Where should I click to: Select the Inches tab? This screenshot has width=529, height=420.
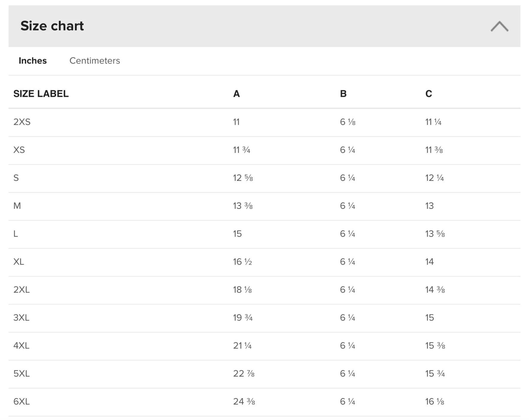click(33, 61)
